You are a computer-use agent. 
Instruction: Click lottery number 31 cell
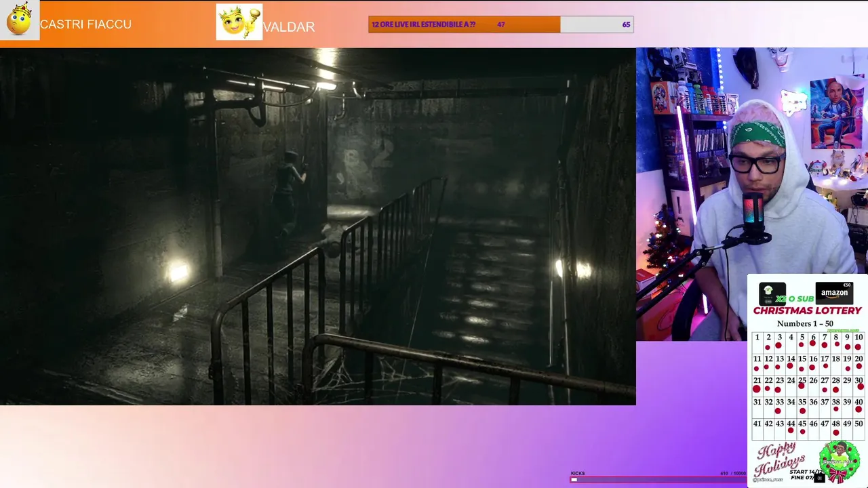point(757,407)
